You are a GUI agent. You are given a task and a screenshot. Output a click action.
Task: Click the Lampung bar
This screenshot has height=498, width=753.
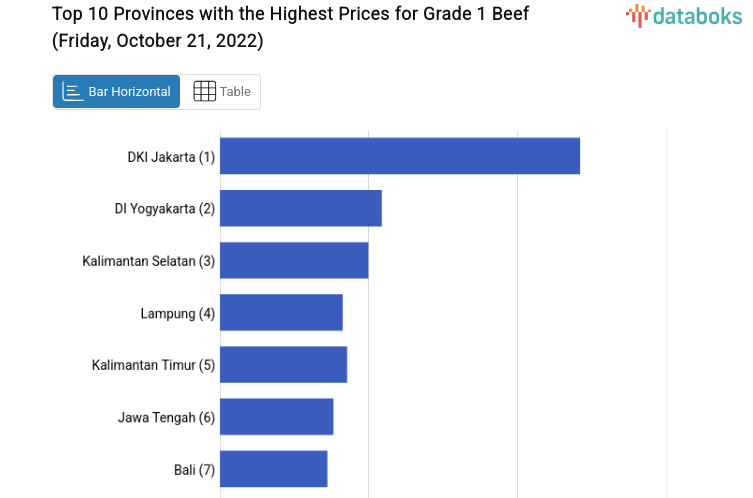[x=281, y=312]
